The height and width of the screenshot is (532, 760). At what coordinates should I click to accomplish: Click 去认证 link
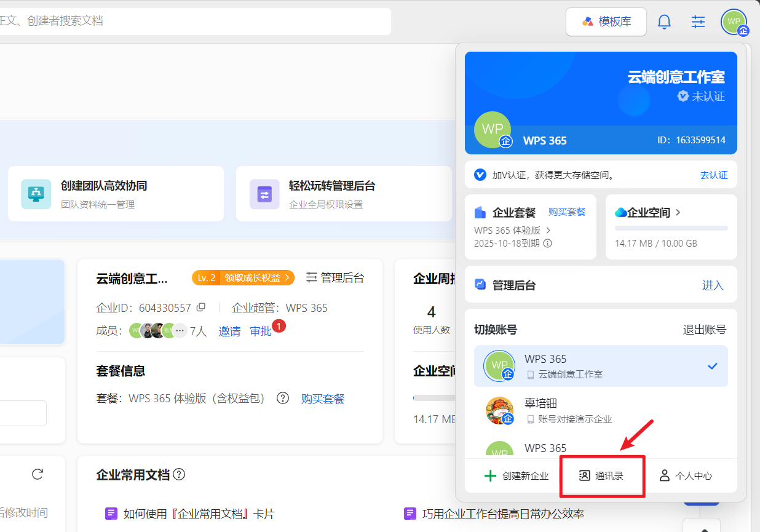coord(714,175)
